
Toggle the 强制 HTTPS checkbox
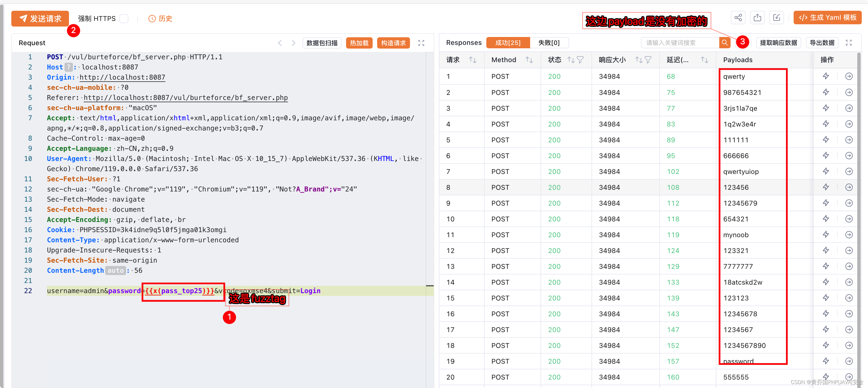[x=124, y=19]
